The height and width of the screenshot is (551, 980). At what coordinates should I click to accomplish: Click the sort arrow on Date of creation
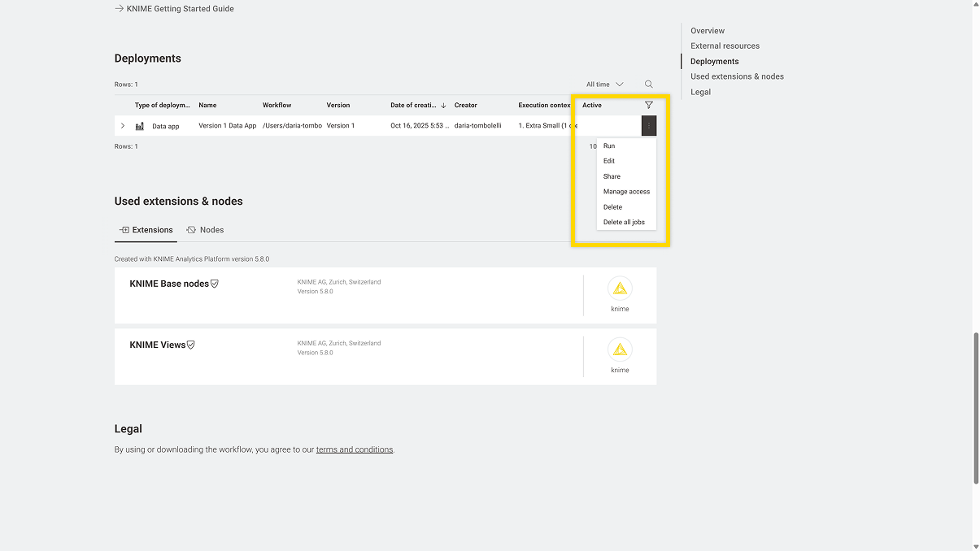click(x=443, y=106)
